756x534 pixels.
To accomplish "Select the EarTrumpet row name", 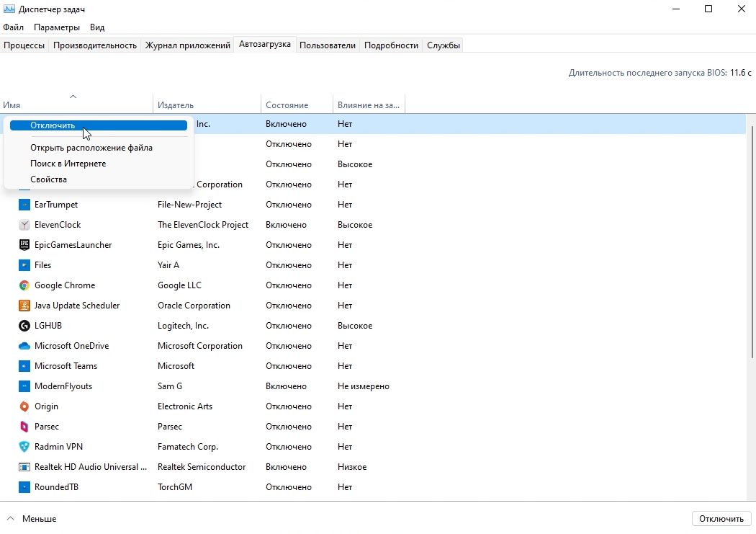I will pos(56,205).
